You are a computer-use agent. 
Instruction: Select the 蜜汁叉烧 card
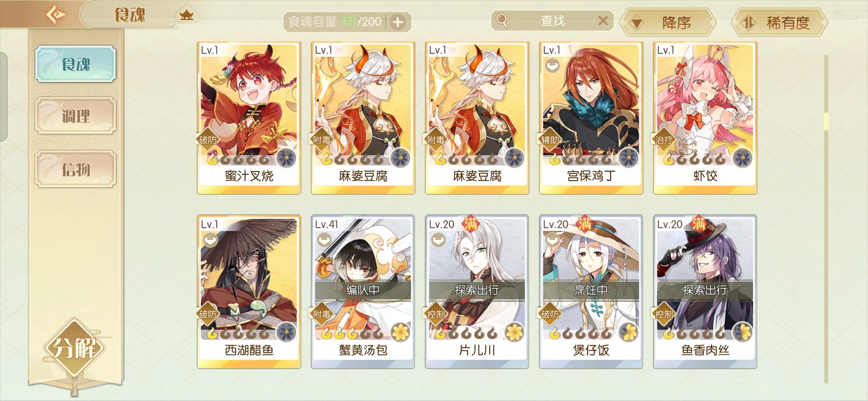pyautogui.click(x=249, y=118)
